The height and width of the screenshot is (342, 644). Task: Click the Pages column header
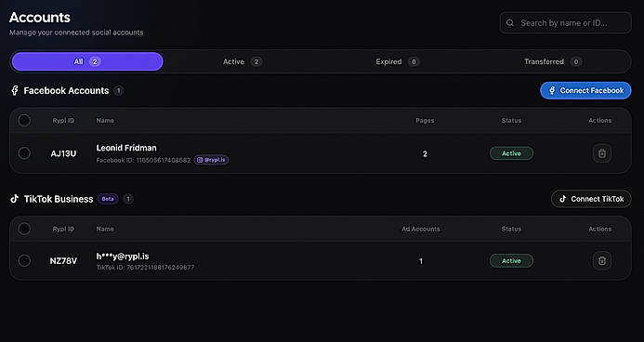tap(425, 120)
